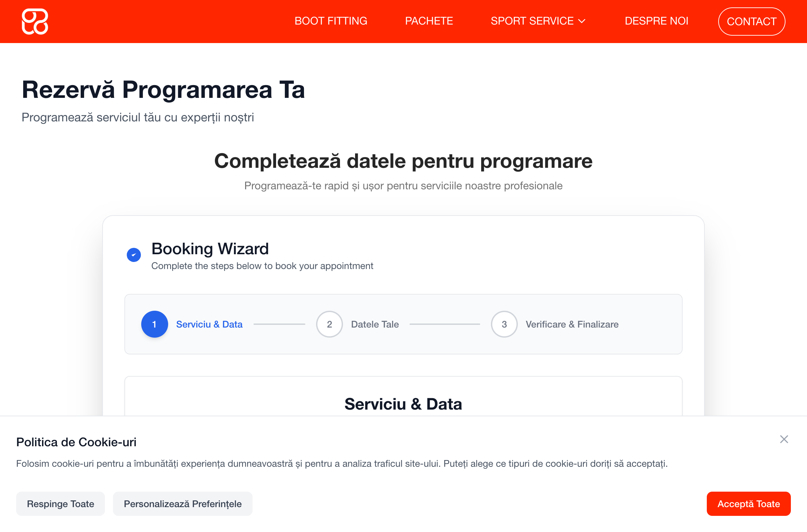This screenshot has height=532, width=807.
Task: Click the Serviciu & Data section heading
Action: 403,404
